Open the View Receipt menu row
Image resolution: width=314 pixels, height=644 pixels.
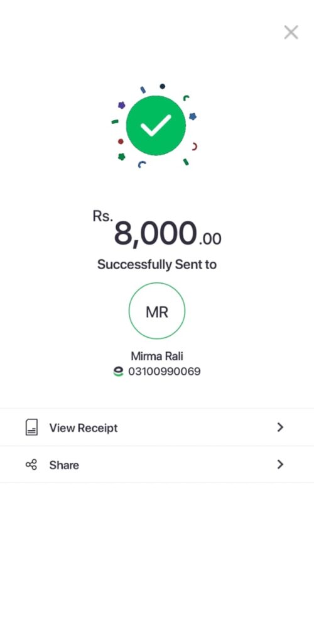click(157, 428)
